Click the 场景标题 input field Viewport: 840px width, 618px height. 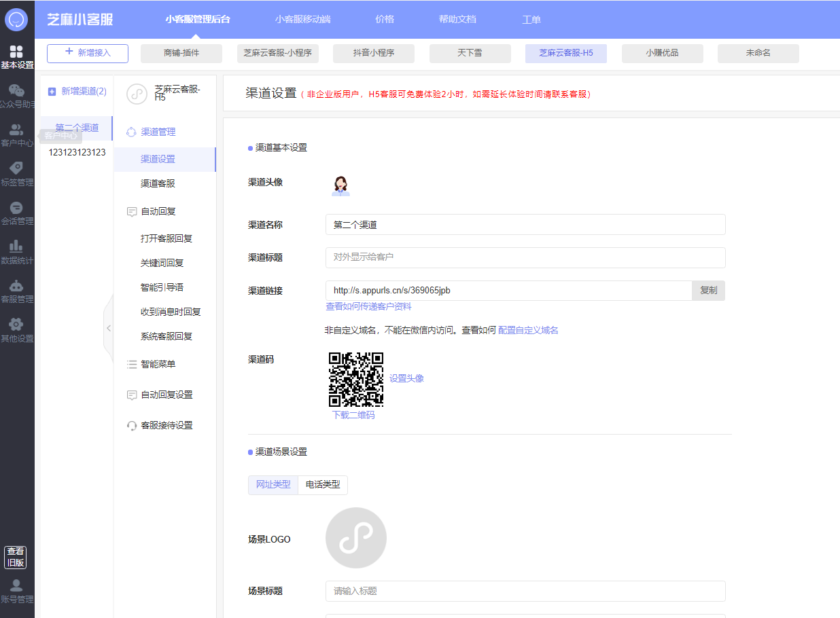[x=525, y=591]
